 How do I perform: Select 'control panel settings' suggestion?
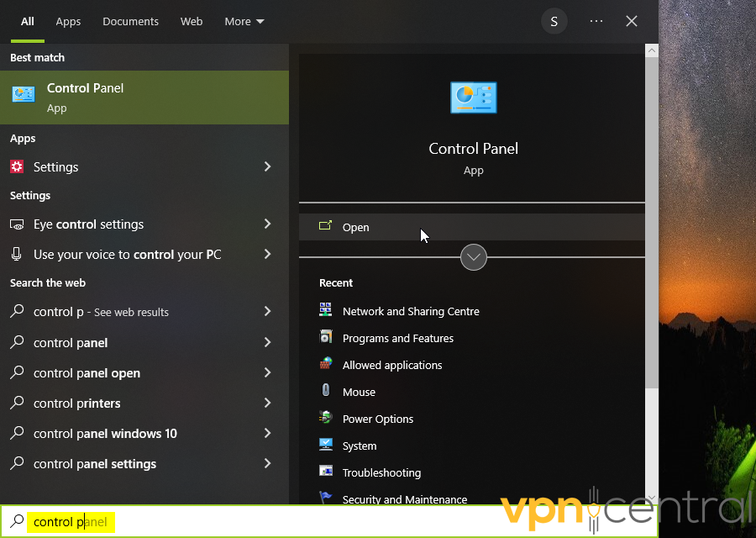tap(144, 464)
